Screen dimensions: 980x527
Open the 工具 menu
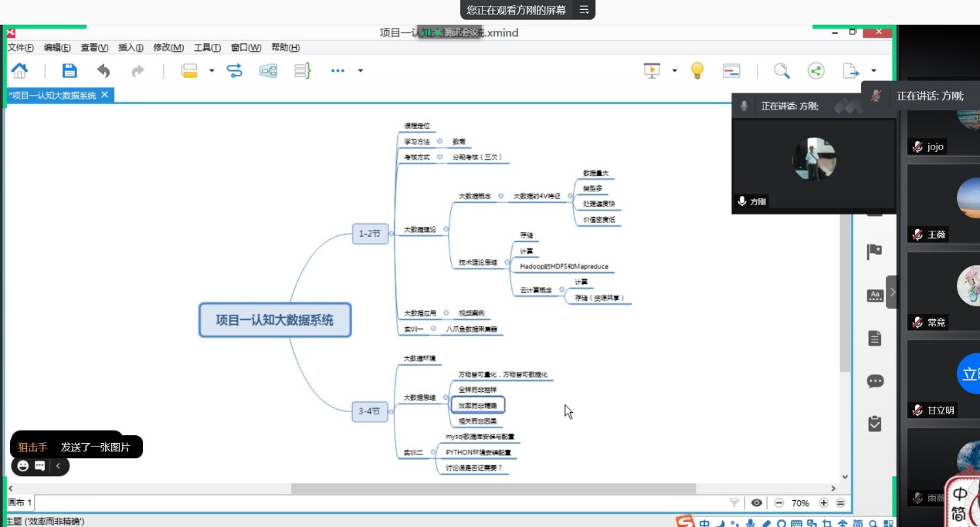pyautogui.click(x=205, y=47)
